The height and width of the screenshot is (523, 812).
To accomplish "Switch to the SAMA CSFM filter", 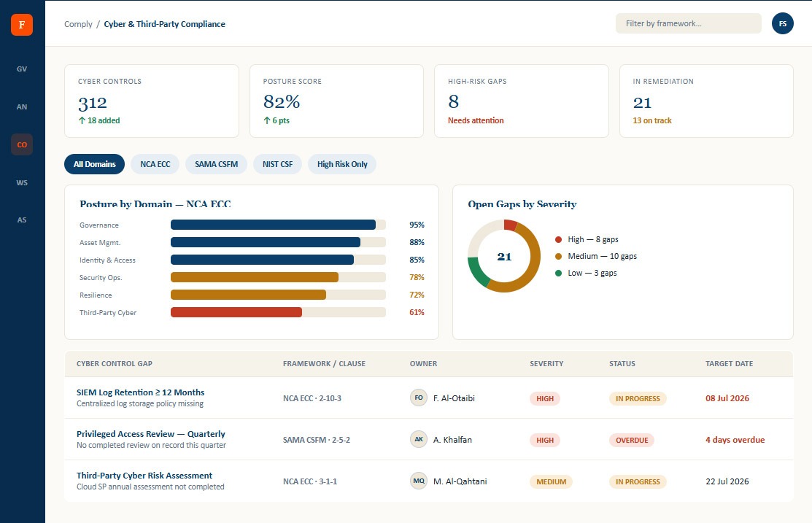I will click(x=217, y=164).
